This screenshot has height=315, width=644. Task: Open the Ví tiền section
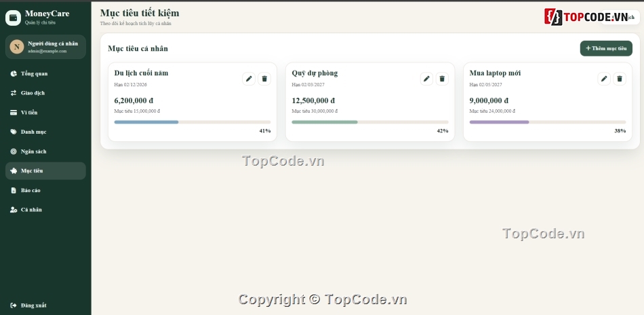click(45, 112)
